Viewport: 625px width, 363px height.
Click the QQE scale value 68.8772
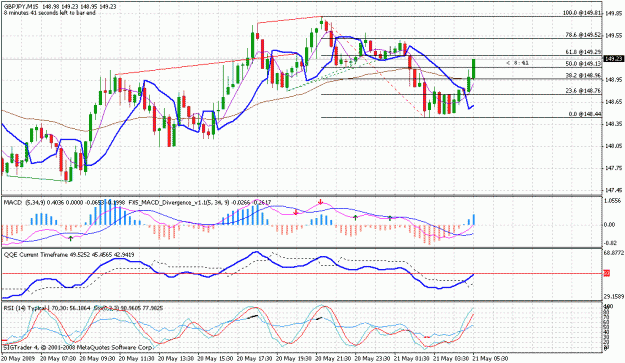coord(614,253)
